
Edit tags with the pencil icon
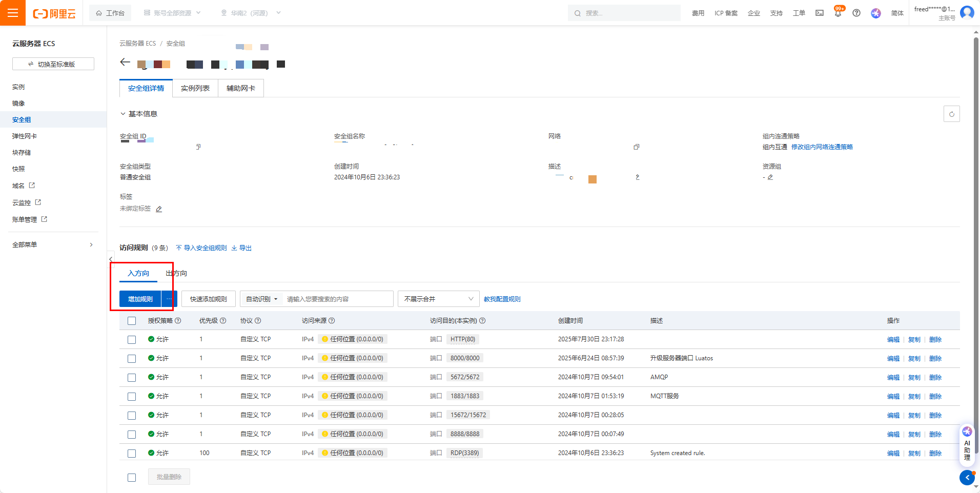click(x=159, y=209)
